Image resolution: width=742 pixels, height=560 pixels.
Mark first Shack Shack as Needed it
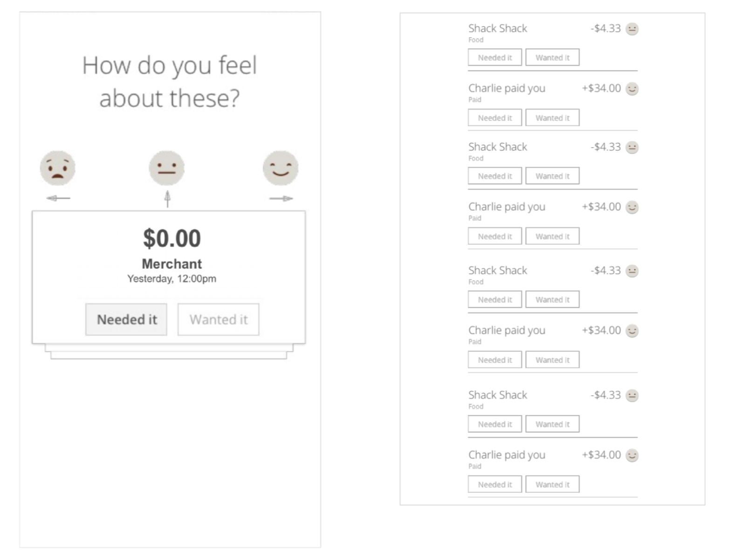coord(495,57)
